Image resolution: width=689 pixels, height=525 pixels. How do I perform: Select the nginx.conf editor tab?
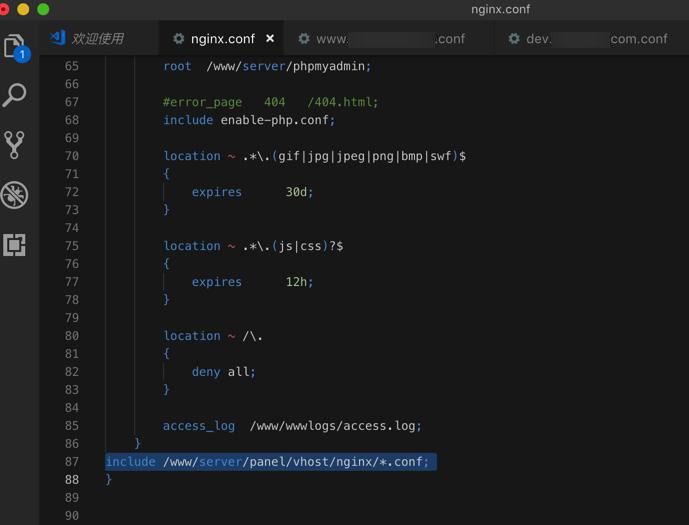click(222, 39)
